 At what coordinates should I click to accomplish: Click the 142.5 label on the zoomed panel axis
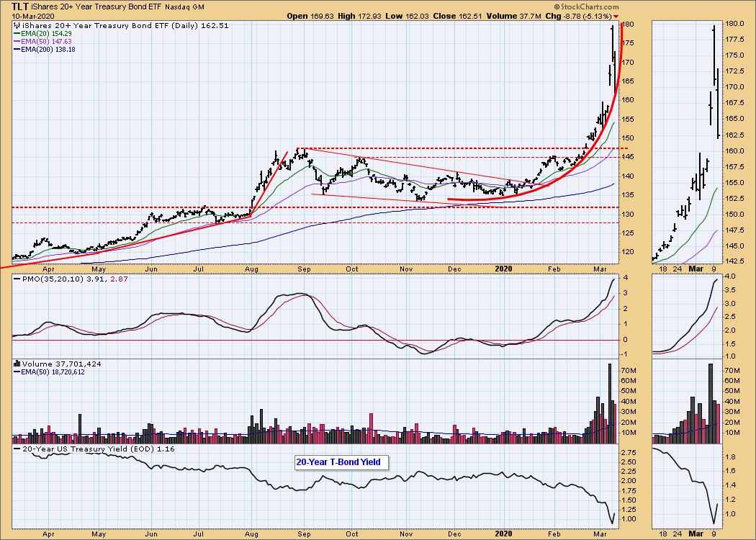pyautogui.click(x=734, y=261)
